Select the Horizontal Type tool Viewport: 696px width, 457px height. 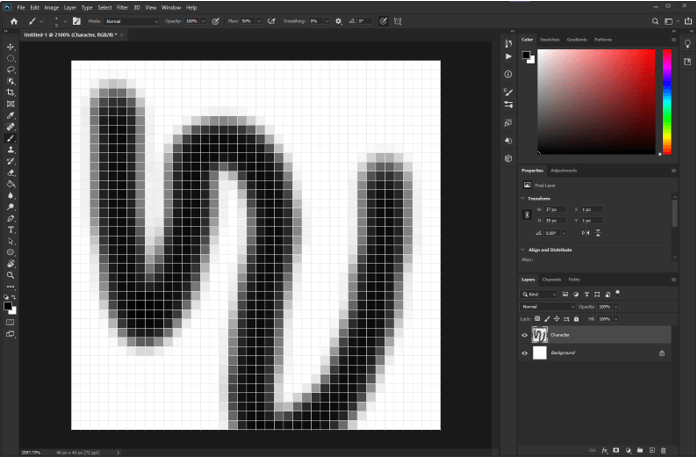11,230
